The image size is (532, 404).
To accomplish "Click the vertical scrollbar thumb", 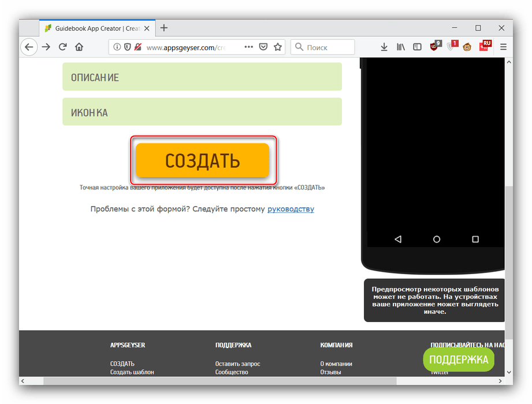I will (508, 262).
